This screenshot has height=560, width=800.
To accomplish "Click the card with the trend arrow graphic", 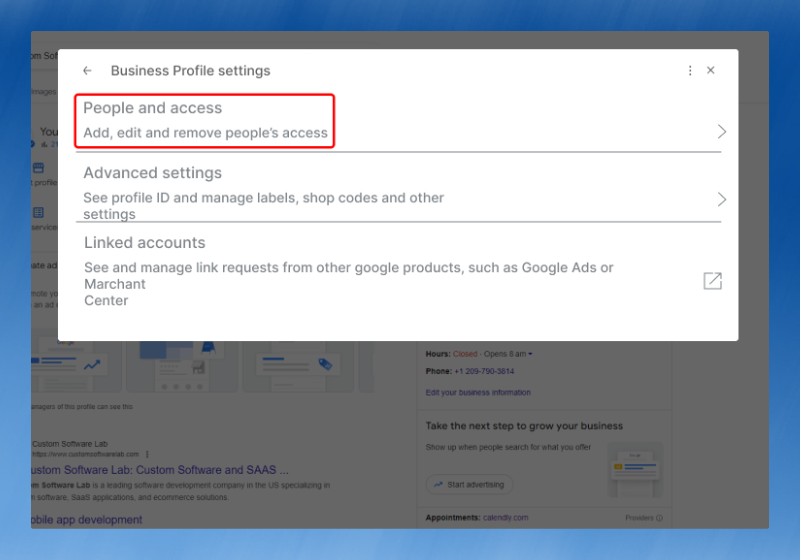I will pyautogui.click(x=76, y=366).
